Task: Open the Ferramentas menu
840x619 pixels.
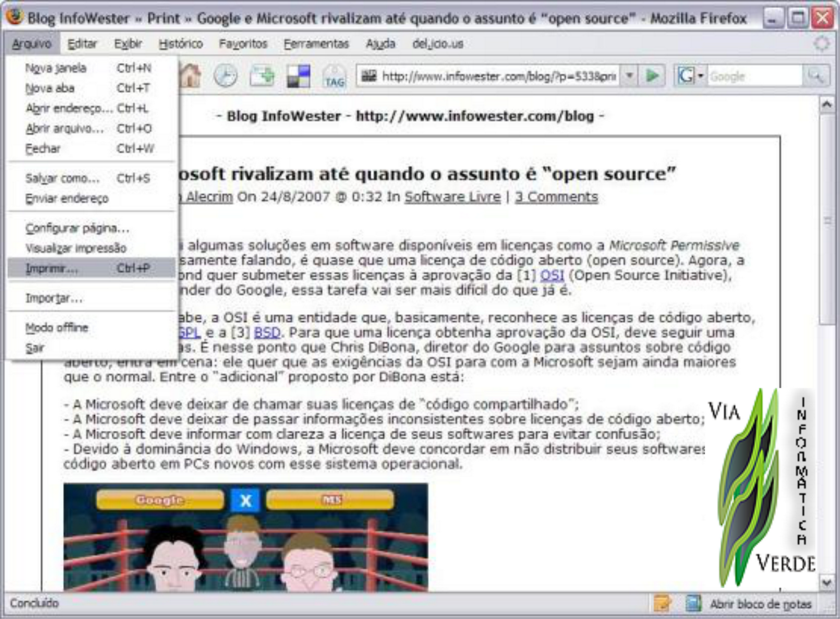Action: tap(316, 44)
